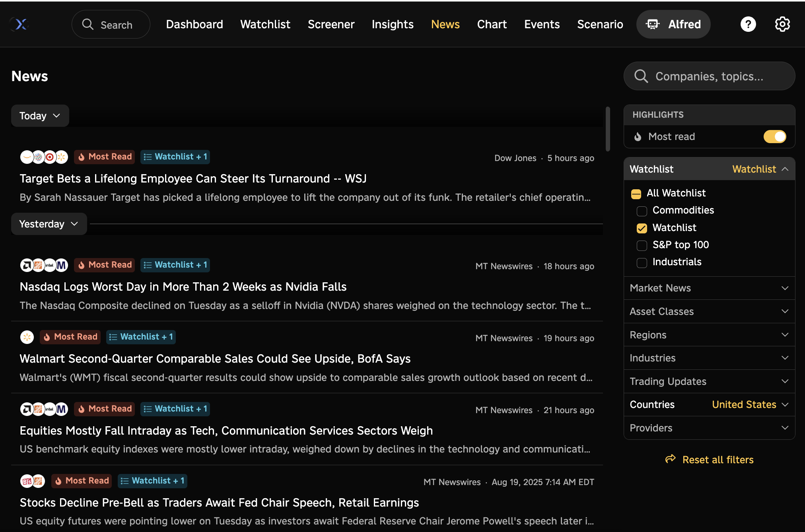This screenshot has width=805, height=532.
Task: Toggle the All Watchlist checkbox
Action: click(x=636, y=194)
